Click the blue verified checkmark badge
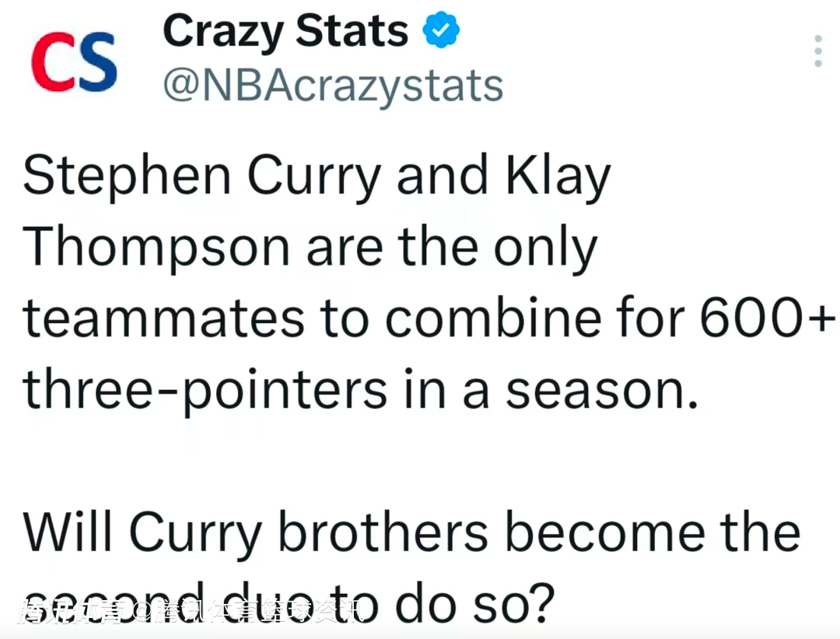 tap(441, 31)
